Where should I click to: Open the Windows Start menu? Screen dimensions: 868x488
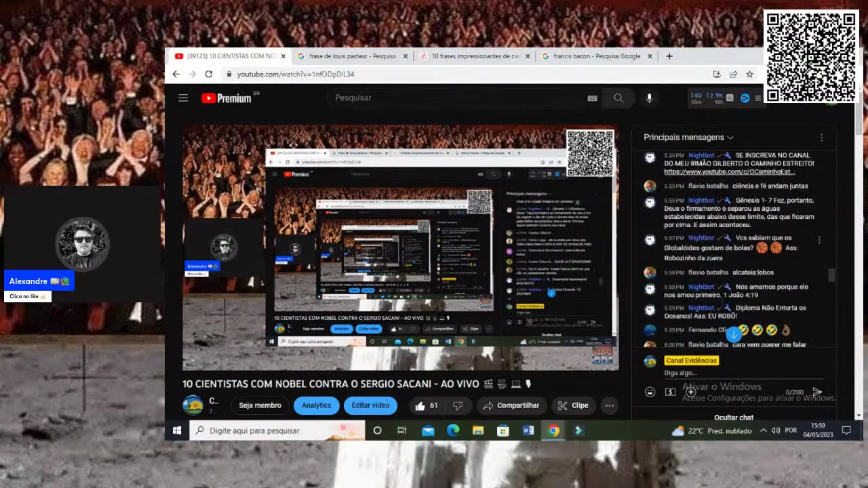pyautogui.click(x=177, y=430)
